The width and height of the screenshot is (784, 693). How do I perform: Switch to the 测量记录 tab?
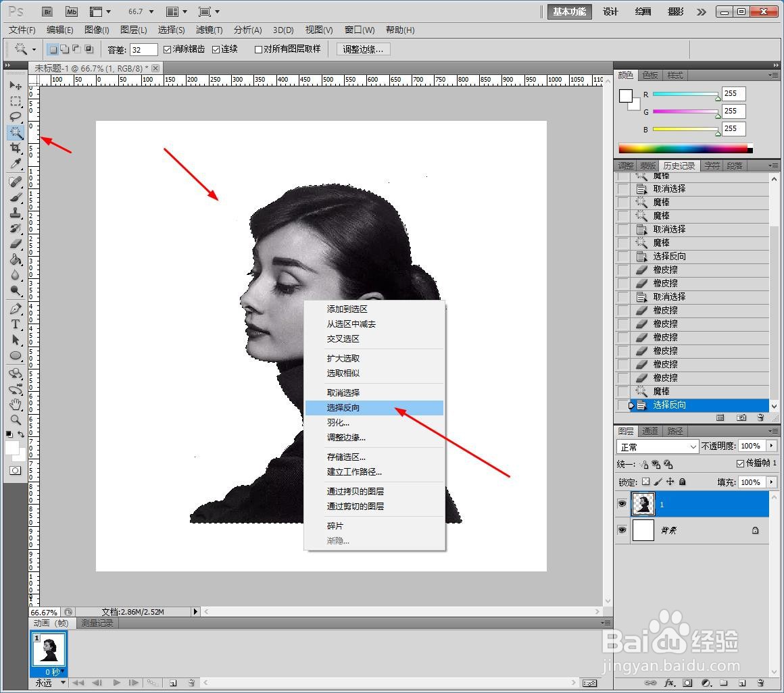pos(97,623)
